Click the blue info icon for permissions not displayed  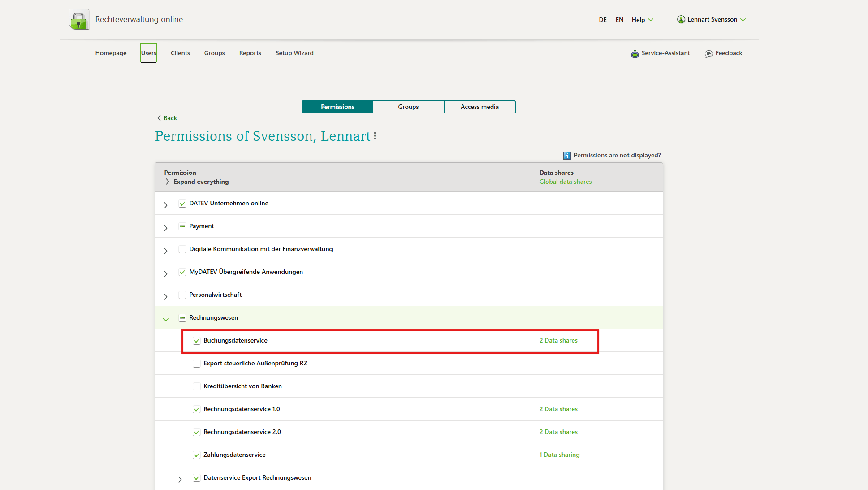tap(567, 156)
